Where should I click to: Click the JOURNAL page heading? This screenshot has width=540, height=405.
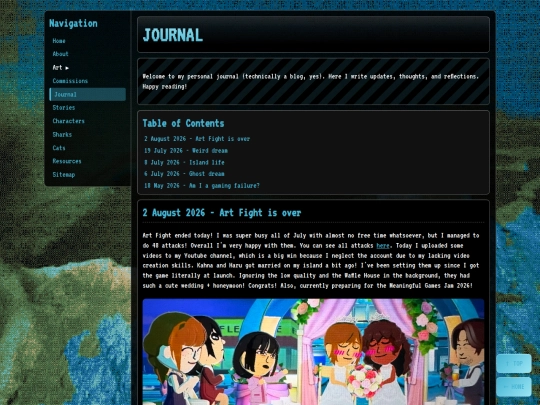173,35
